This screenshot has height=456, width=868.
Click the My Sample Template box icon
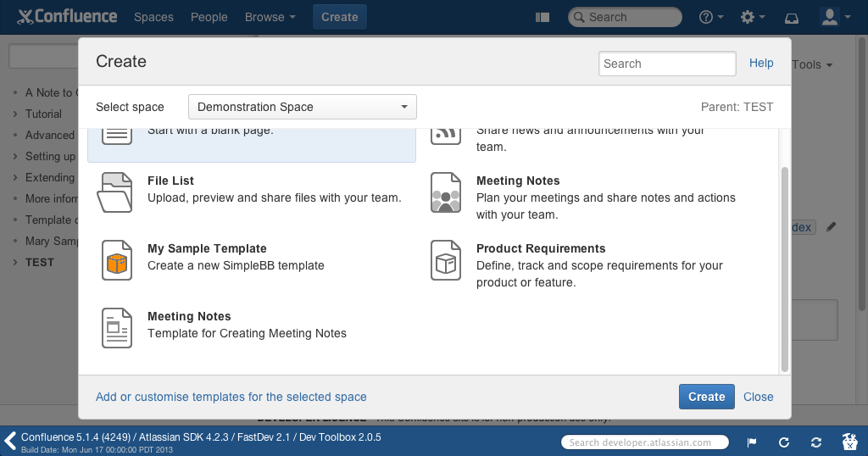click(x=117, y=259)
